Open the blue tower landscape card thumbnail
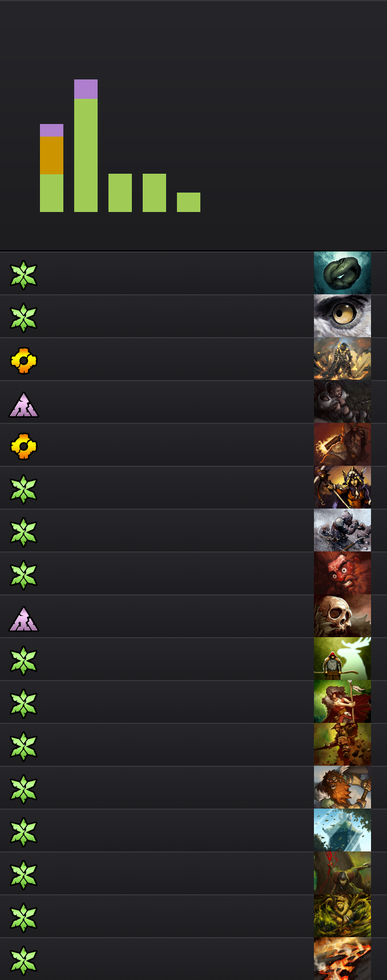The width and height of the screenshot is (387, 980). tap(342, 830)
